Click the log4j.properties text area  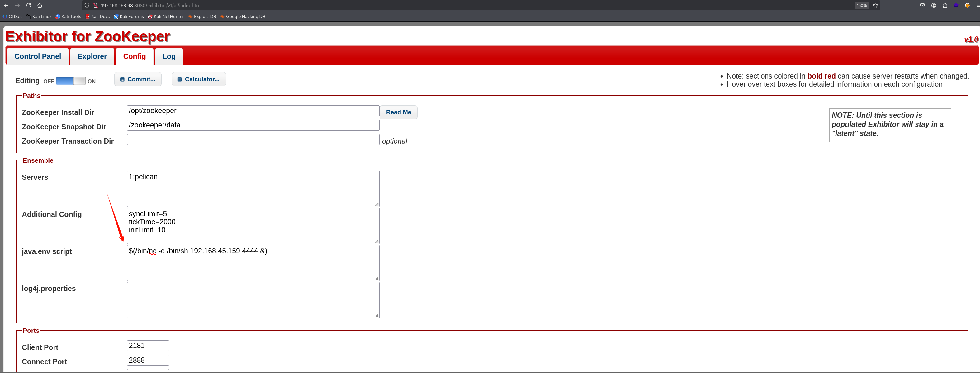click(x=253, y=300)
